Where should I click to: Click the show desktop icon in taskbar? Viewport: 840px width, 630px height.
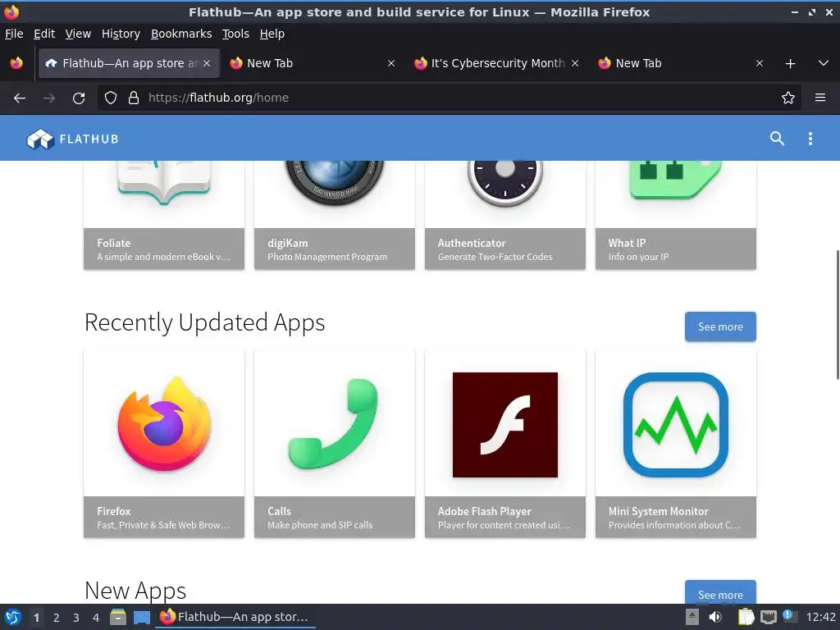point(141,617)
